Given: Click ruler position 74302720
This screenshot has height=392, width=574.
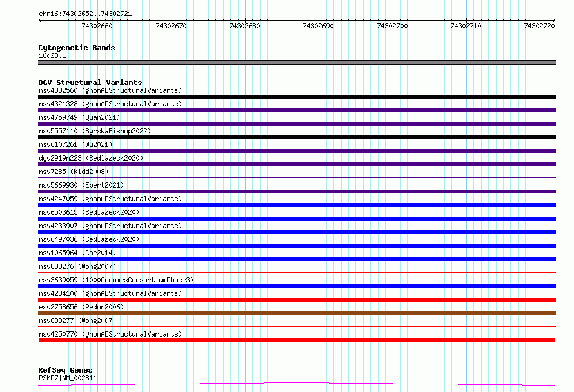Looking at the screenshot, I should point(539,26).
